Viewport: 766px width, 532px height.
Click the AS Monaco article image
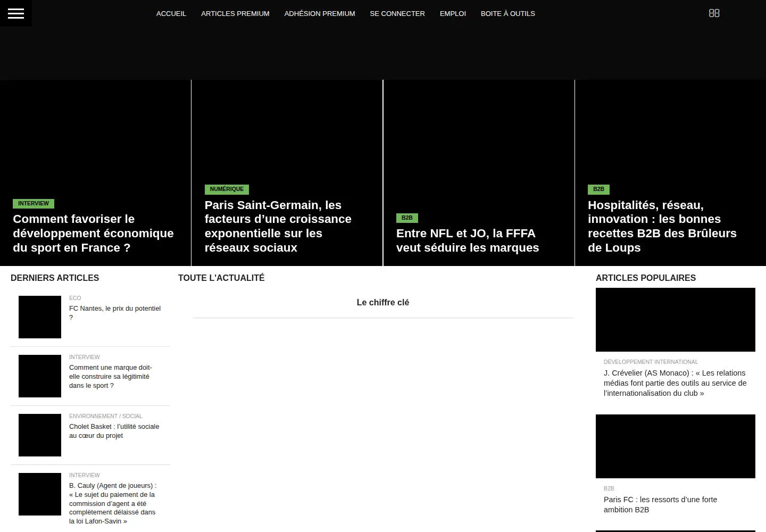tap(676, 320)
